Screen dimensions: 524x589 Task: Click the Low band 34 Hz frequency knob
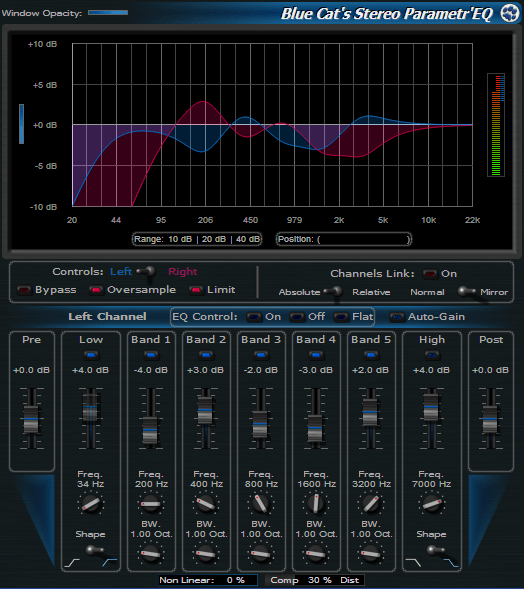click(x=91, y=504)
